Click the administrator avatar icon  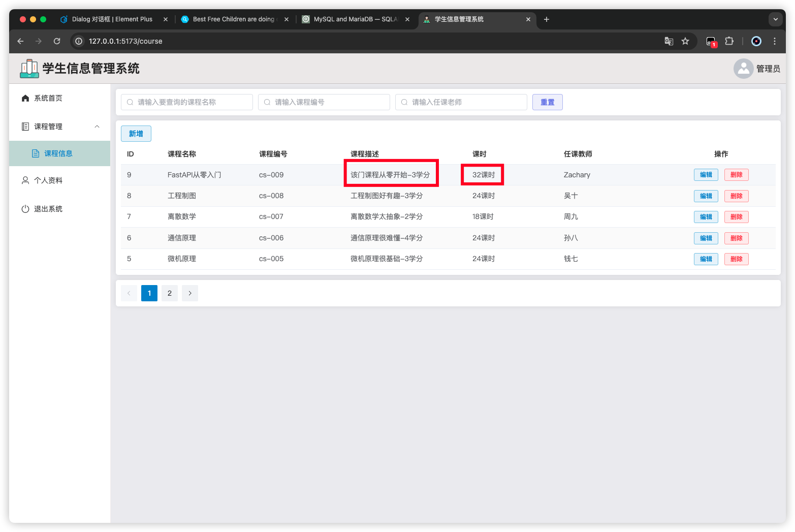coord(743,69)
